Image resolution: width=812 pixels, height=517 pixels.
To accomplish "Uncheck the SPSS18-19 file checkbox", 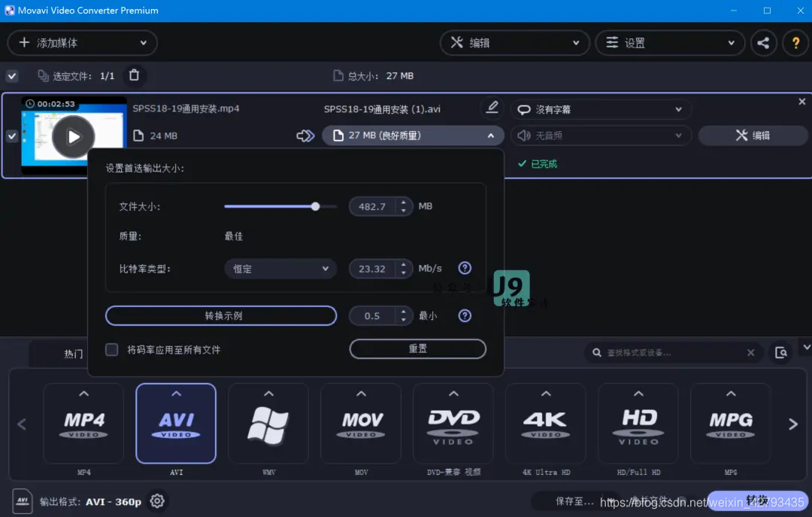I will [x=12, y=136].
